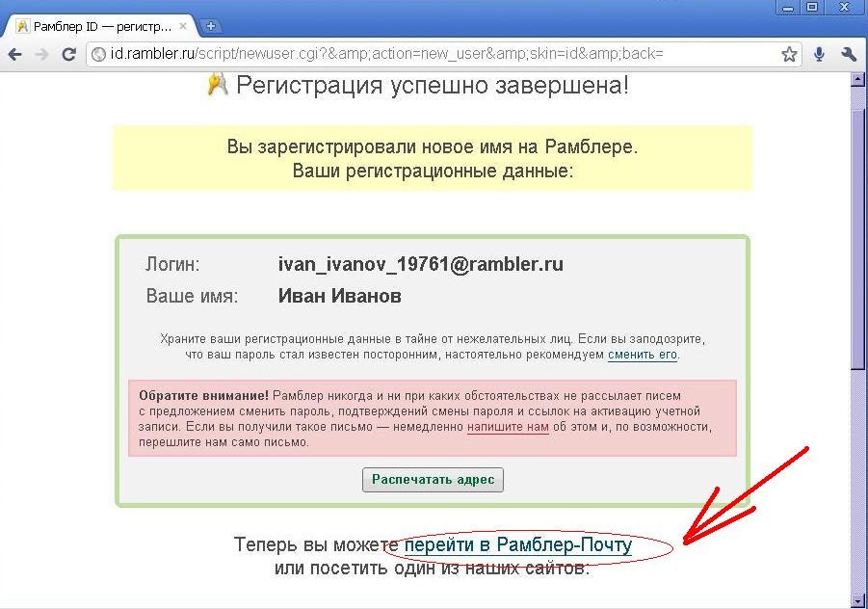Activate the microphone voice search icon
Image resolution: width=868 pixels, height=609 pixels.
[x=819, y=54]
